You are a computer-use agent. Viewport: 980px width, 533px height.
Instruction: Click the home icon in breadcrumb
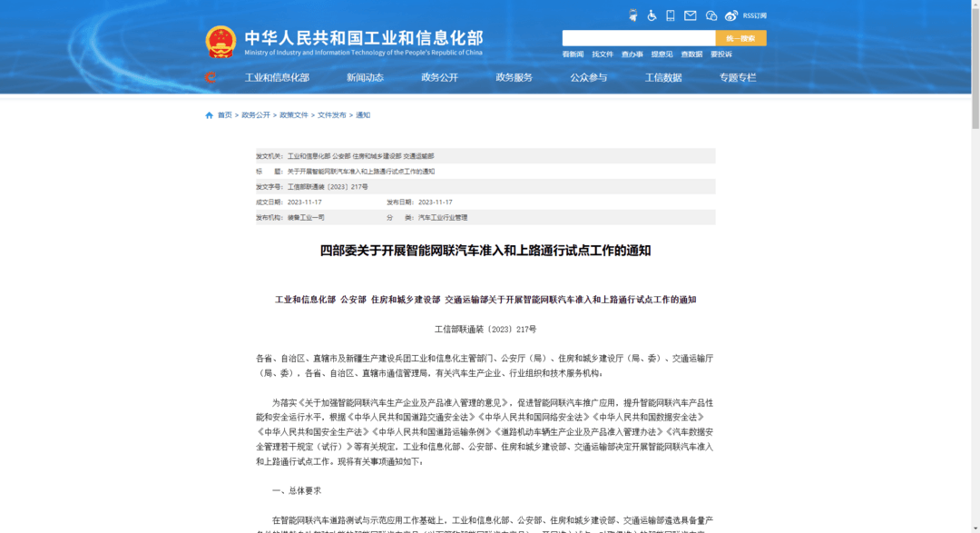click(210, 115)
